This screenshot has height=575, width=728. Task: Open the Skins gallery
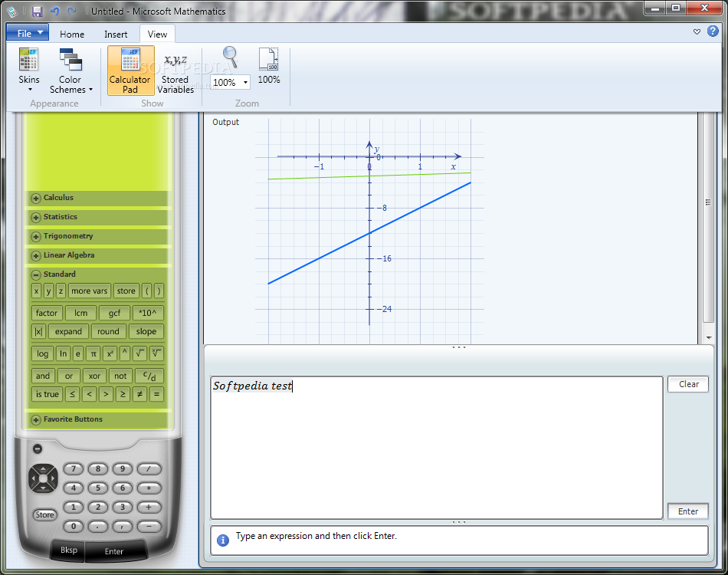pos(29,70)
